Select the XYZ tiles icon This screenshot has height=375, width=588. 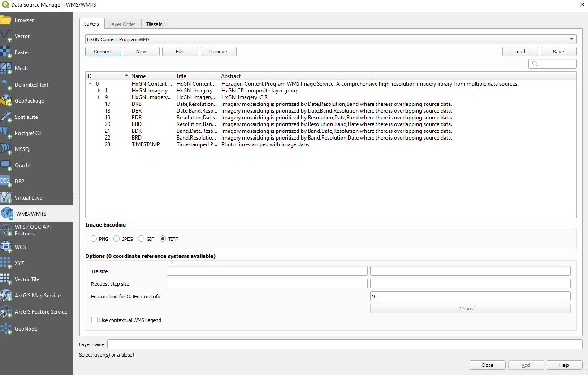(6, 263)
